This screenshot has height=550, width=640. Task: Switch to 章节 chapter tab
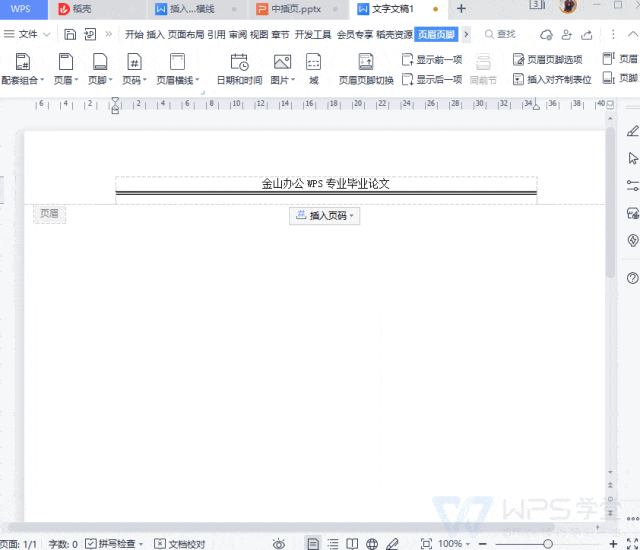click(280, 34)
